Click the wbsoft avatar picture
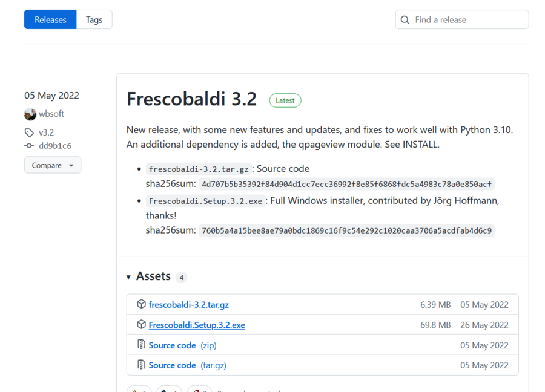The image size is (545, 392). pos(30,114)
